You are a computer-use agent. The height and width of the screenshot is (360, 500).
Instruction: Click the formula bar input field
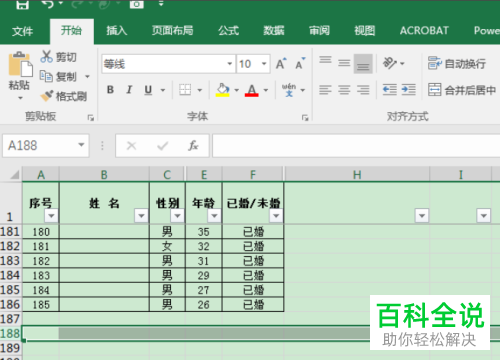(356, 145)
